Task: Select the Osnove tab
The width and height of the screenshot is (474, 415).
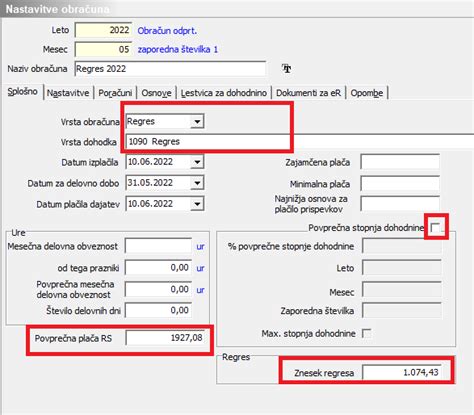Action: 156,93
